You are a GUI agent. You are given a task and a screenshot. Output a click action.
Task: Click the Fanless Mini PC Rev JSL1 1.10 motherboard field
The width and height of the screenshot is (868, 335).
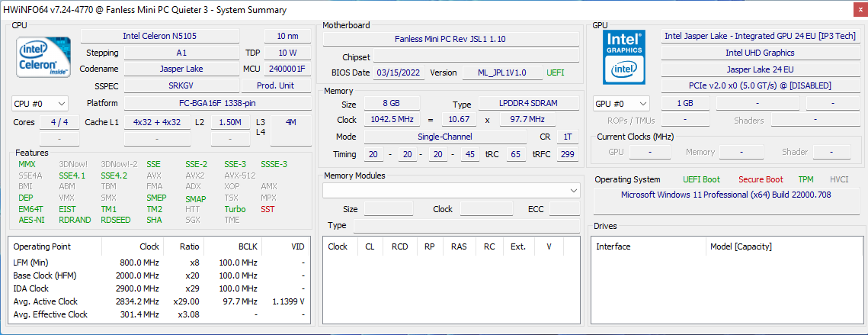coord(451,39)
